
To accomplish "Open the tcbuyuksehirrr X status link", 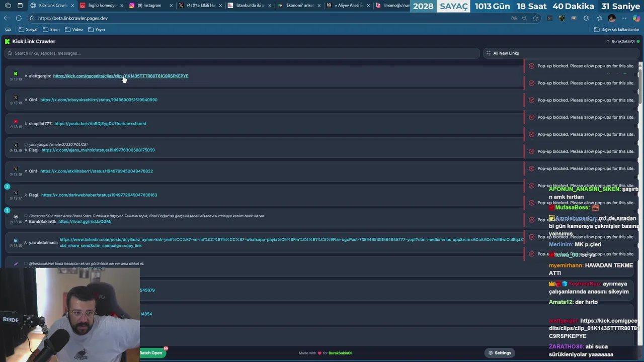I will coord(99,100).
